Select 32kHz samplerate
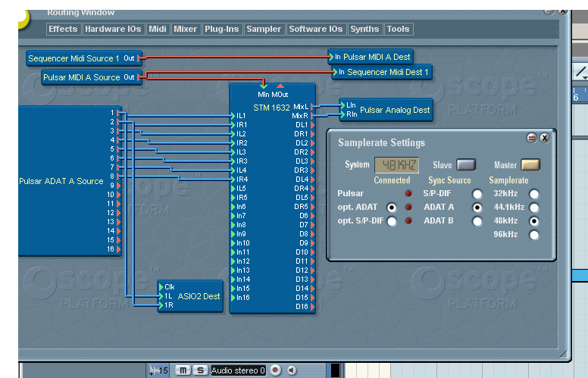This screenshot has width=588, height=378. point(534,194)
